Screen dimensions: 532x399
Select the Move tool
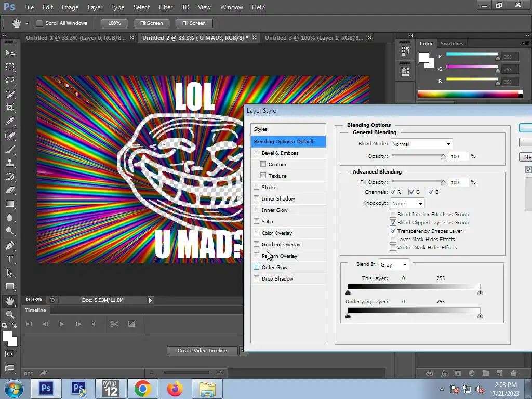(x=10, y=54)
